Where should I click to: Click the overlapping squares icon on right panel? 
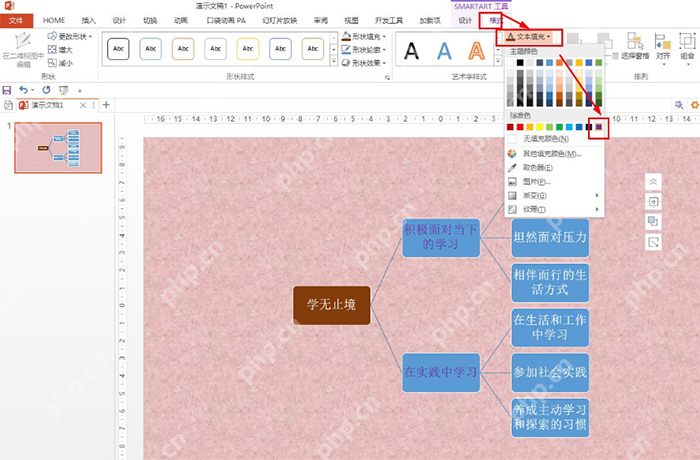point(653,222)
